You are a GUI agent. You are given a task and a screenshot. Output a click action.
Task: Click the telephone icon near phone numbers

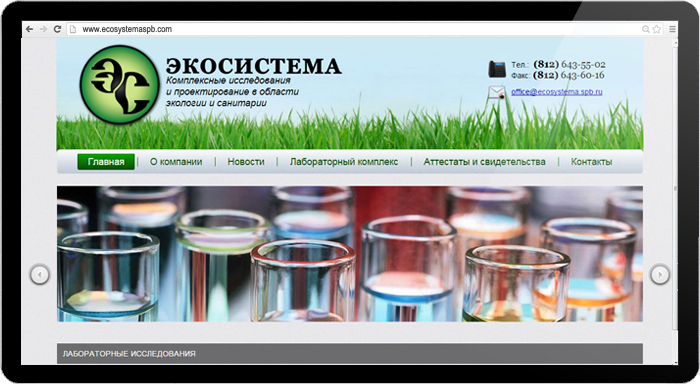click(497, 69)
